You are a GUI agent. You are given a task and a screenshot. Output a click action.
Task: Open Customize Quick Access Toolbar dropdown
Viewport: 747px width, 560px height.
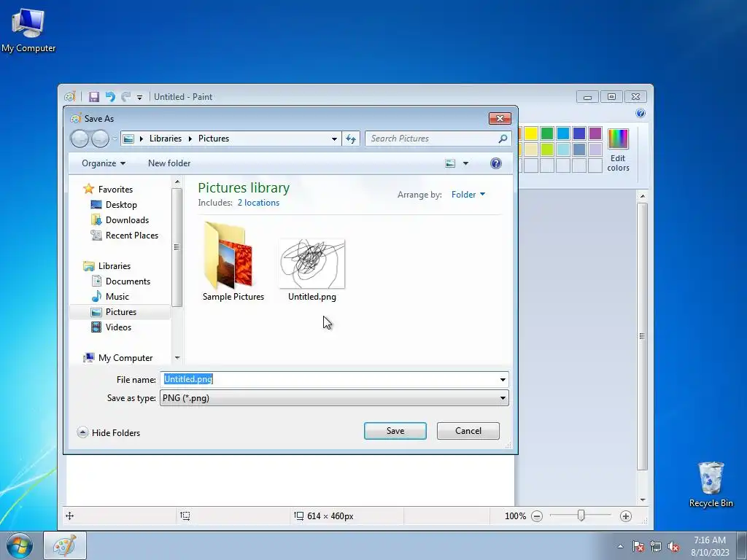click(139, 97)
